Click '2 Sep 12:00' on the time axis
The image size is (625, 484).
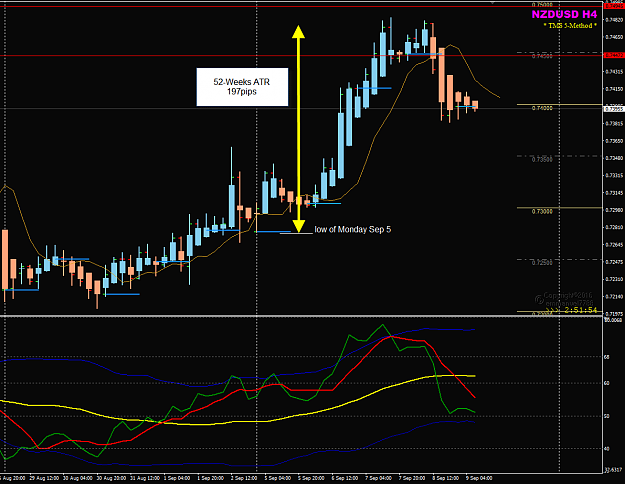click(244, 478)
